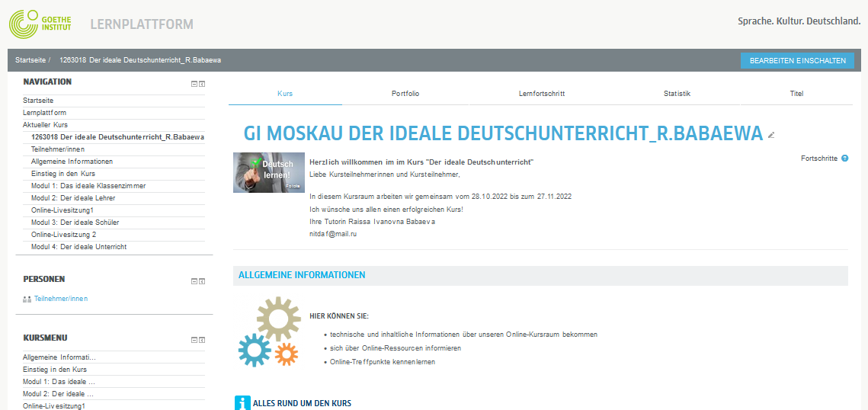Image resolution: width=868 pixels, height=410 pixels.
Task: Switch to the Portfolio tab
Action: (405, 94)
